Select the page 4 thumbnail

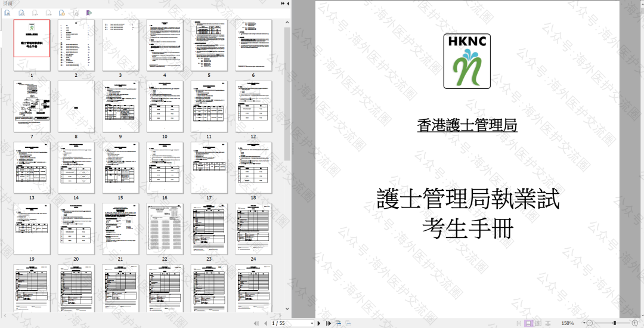(x=165, y=45)
